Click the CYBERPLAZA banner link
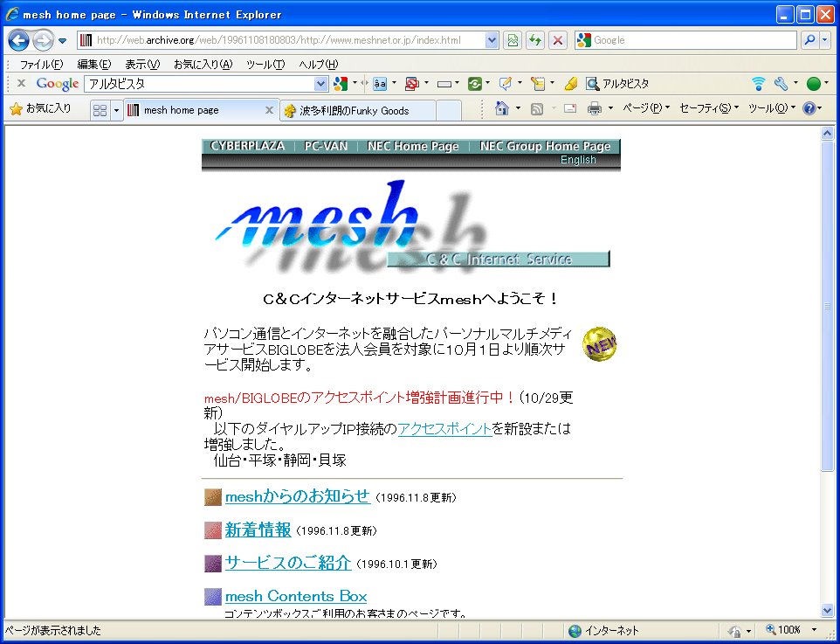840x644 pixels. 247,147
